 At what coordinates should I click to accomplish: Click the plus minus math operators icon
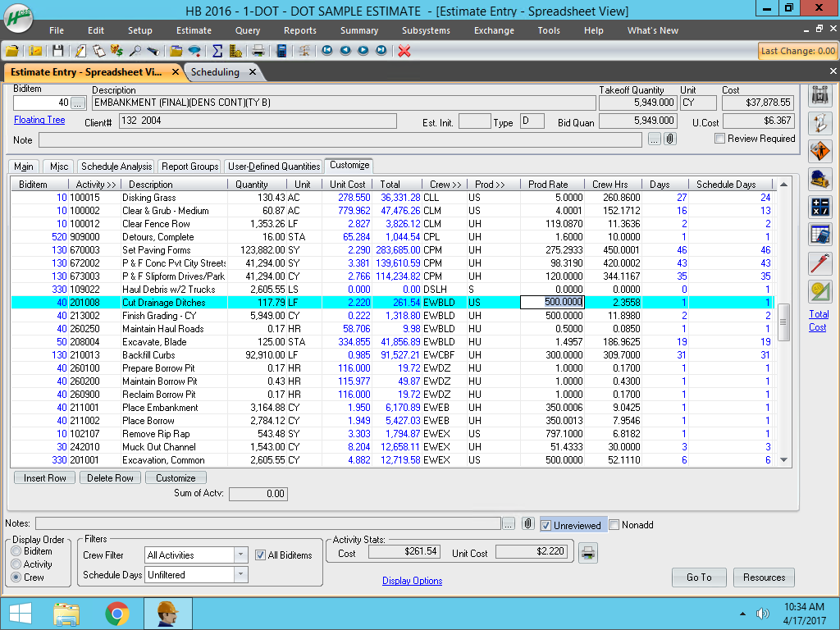(819, 208)
